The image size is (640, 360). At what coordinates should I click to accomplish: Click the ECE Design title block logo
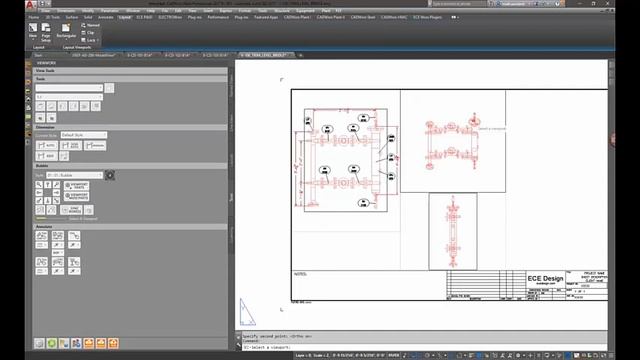(x=545, y=279)
